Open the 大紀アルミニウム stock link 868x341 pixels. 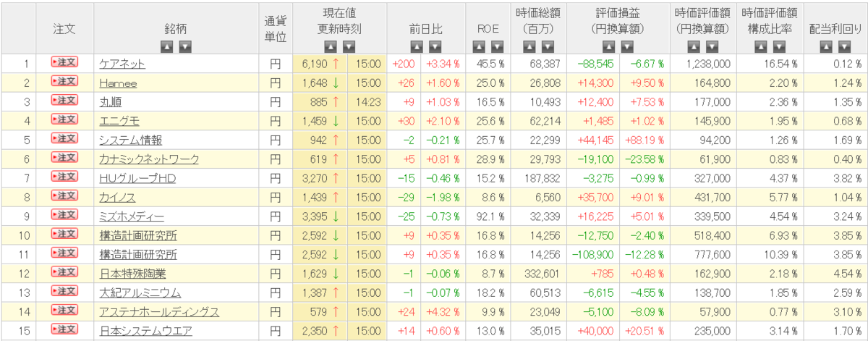click(140, 292)
